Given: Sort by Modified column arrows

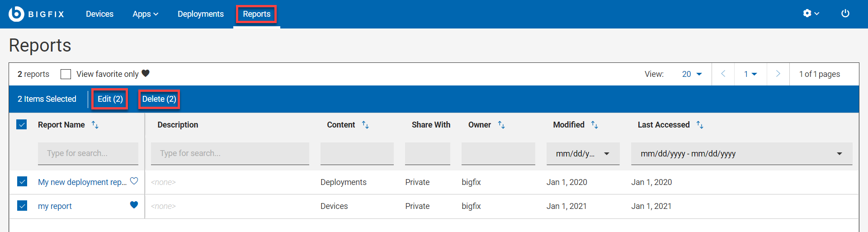Looking at the screenshot, I should click(x=594, y=125).
